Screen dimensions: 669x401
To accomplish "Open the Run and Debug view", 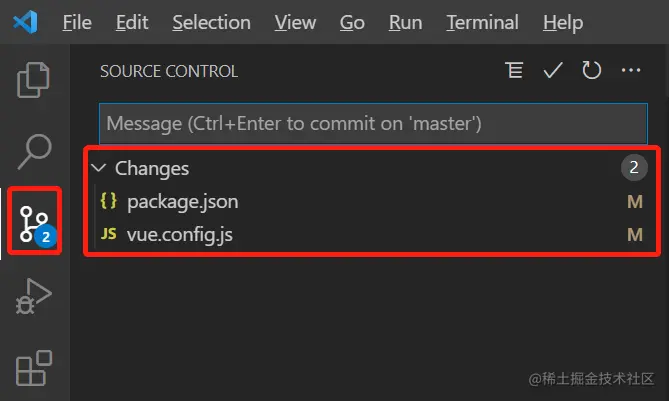I will (33, 296).
